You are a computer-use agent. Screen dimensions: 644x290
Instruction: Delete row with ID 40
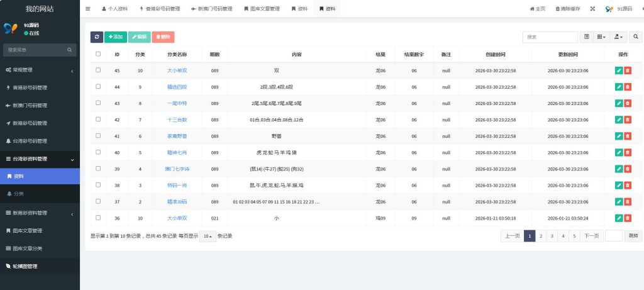click(x=628, y=152)
